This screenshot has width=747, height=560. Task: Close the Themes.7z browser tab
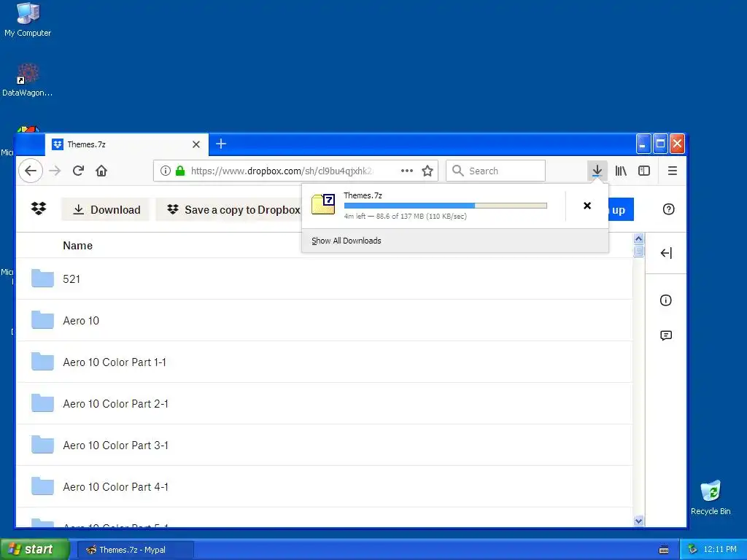[196, 144]
